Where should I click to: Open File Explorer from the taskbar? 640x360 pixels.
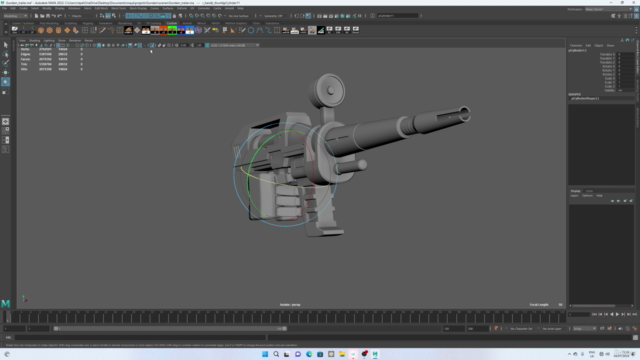342,354
